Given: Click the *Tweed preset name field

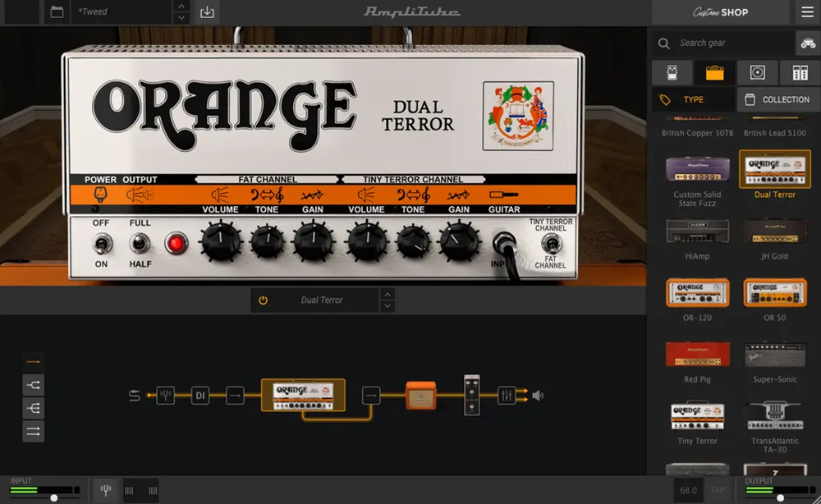Looking at the screenshot, I should click(122, 11).
